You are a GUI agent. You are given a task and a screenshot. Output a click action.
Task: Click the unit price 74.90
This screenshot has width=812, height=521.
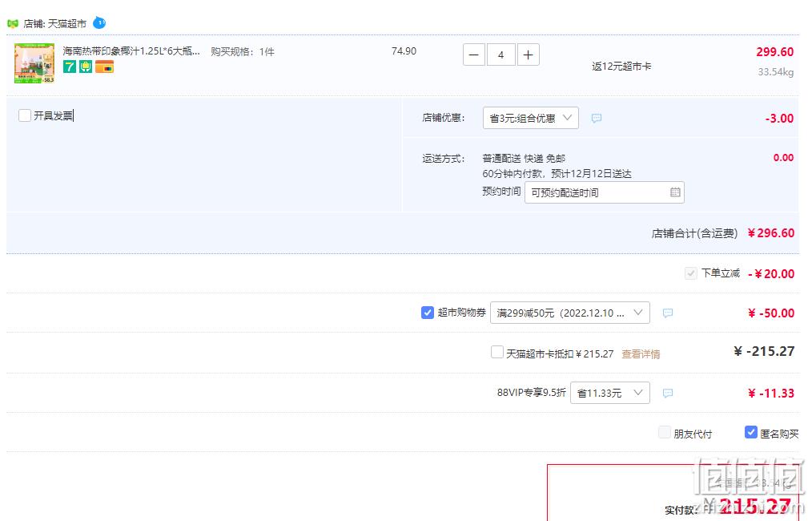pos(404,51)
